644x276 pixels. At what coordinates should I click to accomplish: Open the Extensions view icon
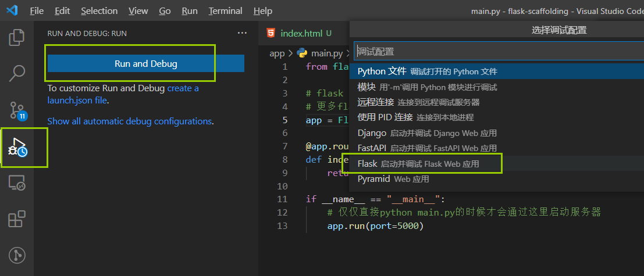point(17,219)
